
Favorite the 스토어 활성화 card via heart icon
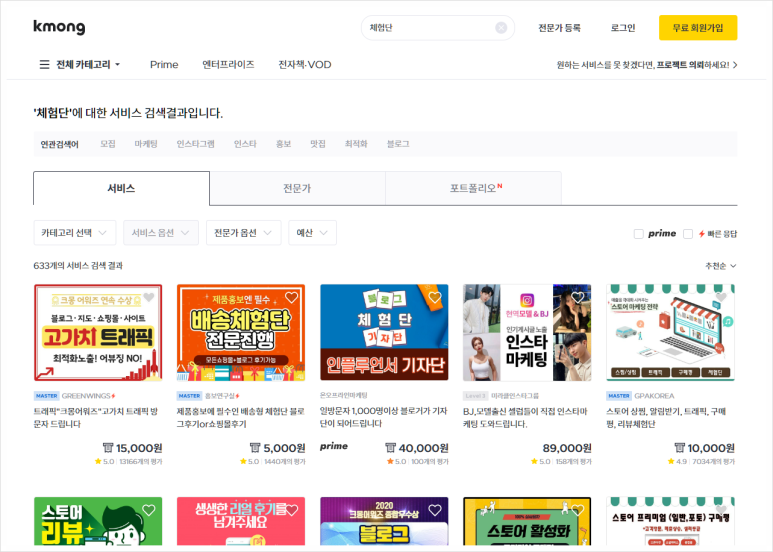point(578,510)
